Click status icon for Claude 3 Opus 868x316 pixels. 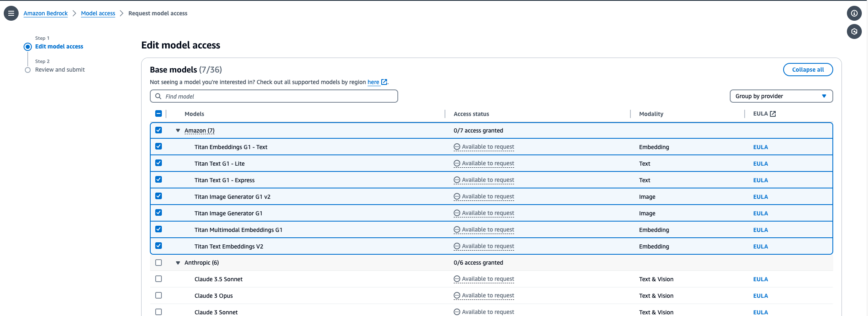(x=457, y=295)
